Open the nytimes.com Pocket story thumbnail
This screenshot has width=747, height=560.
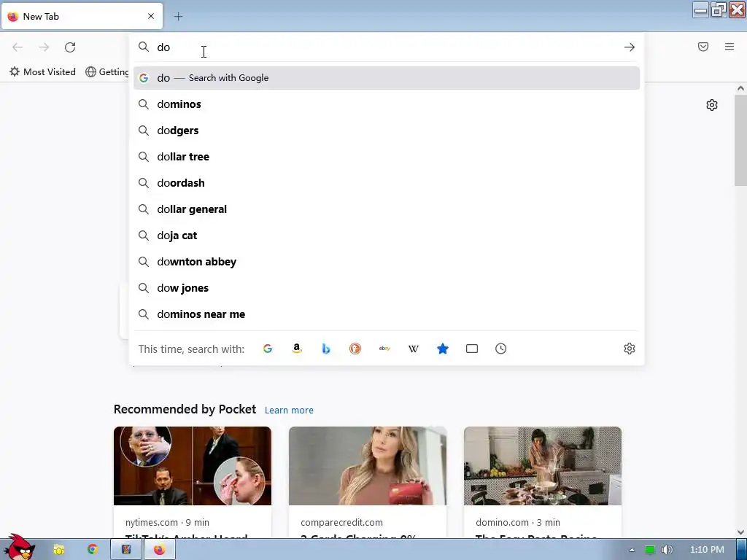tap(193, 466)
